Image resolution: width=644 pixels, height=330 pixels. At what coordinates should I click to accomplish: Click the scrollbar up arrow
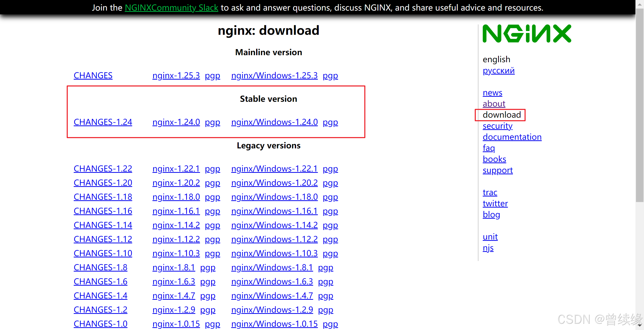pyautogui.click(x=640, y=4)
